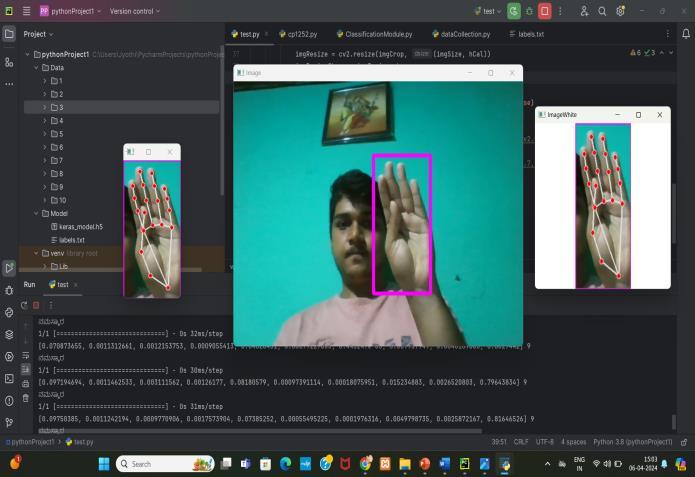Toggle read-only lock in status bar
This screenshot has height=477, width=695.
(x=684, y=442)
